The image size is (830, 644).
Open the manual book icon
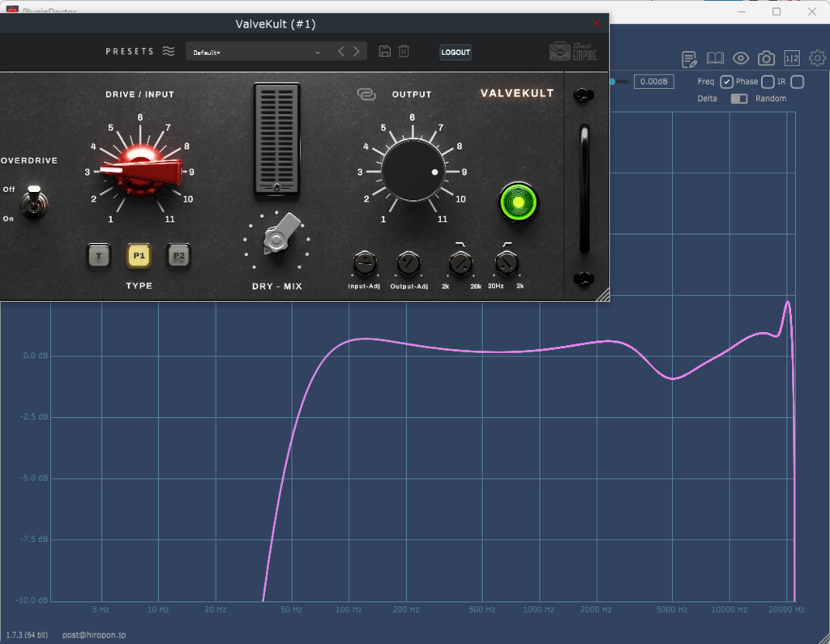coord(715,58)
